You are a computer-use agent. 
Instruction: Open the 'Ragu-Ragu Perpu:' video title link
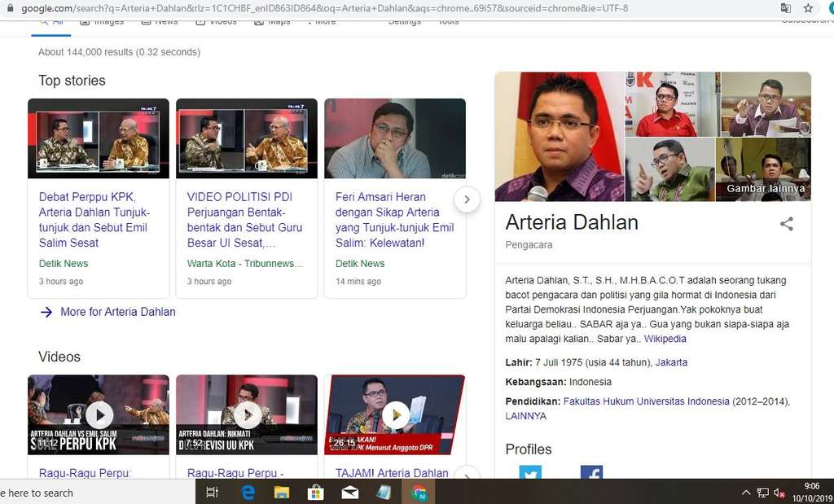coord(85,472)
